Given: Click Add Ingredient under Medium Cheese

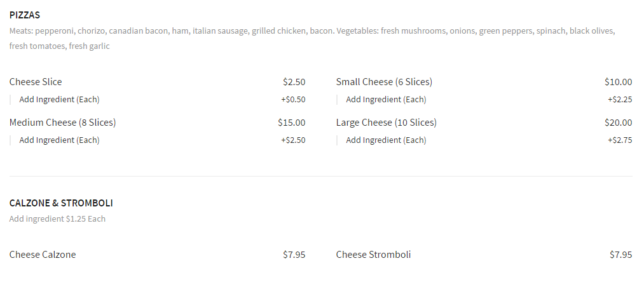Looking at the screenshot, I should tap(59, 140).
